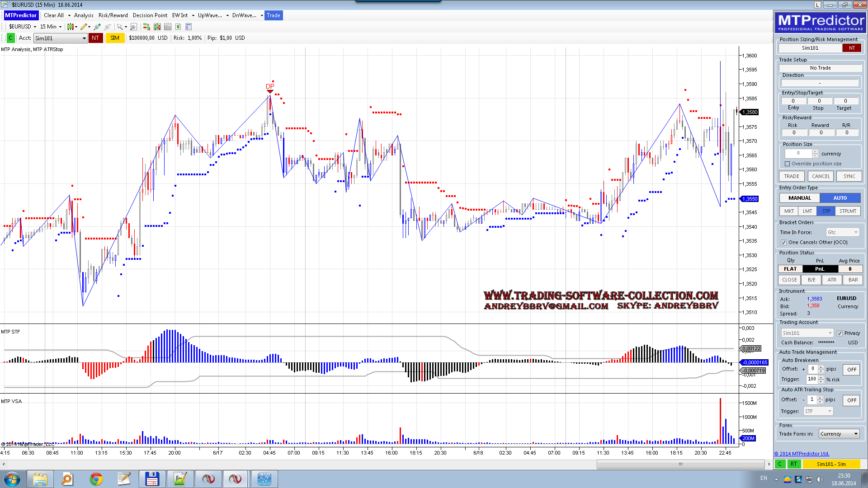Open the chart trader icon in toolbar

coord(146,27)
